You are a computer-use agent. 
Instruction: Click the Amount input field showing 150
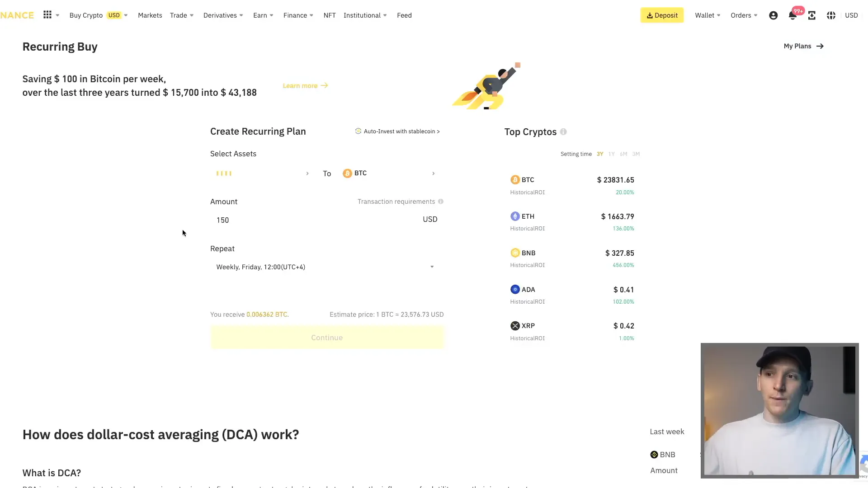(x=327, y=220)
